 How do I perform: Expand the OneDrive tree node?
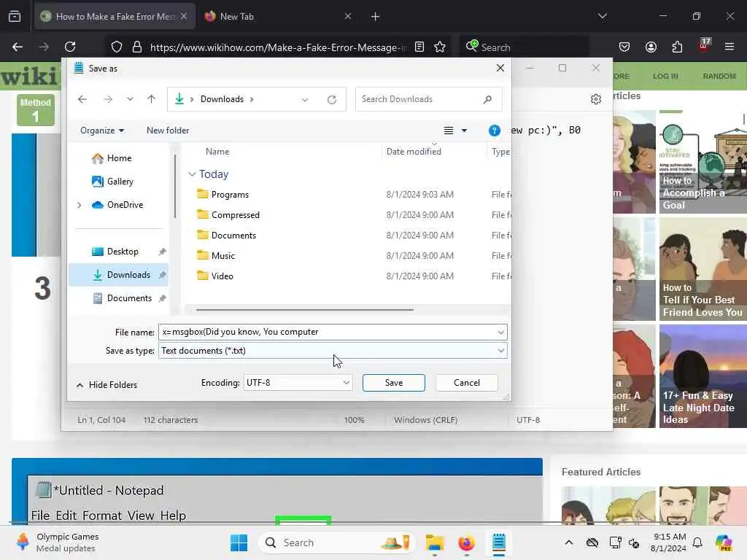pyautogui.click(x=79, y=205)
